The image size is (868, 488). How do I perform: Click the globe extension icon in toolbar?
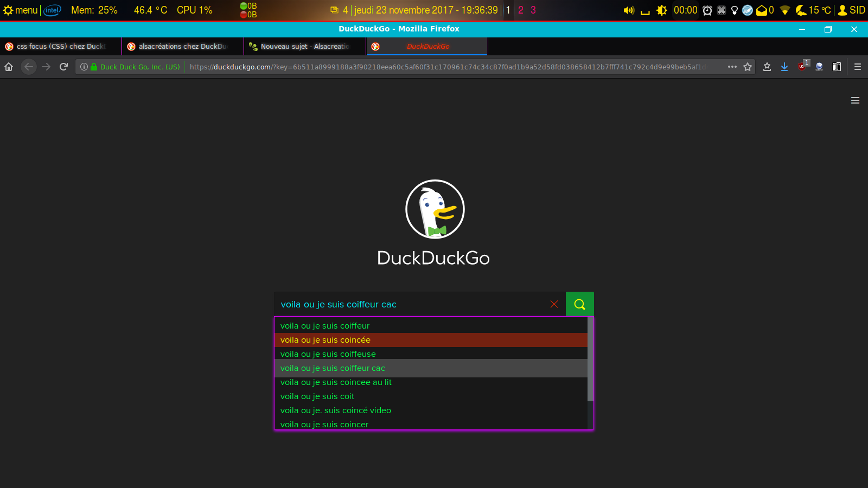click(819, 67)
